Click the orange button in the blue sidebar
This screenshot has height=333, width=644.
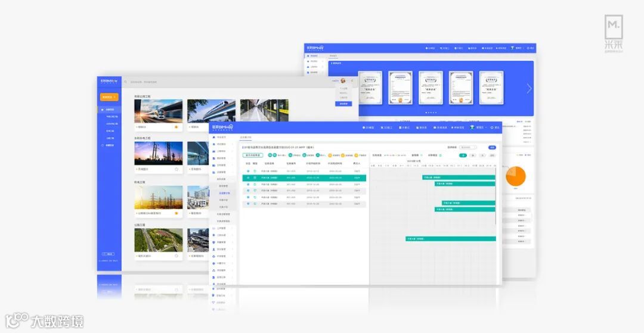pyautogui.click(x=109, y=97)
